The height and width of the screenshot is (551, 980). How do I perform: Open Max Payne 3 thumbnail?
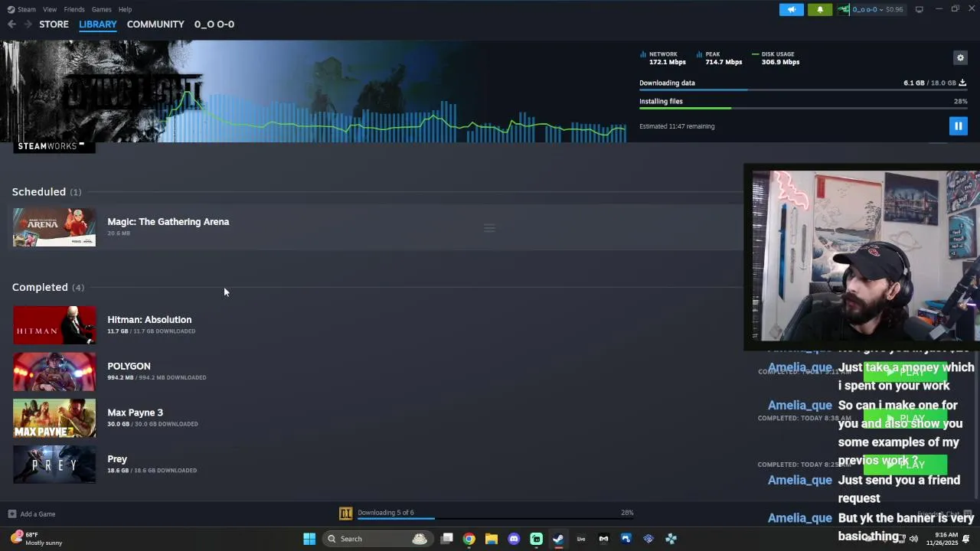click(x=54, y=418)
